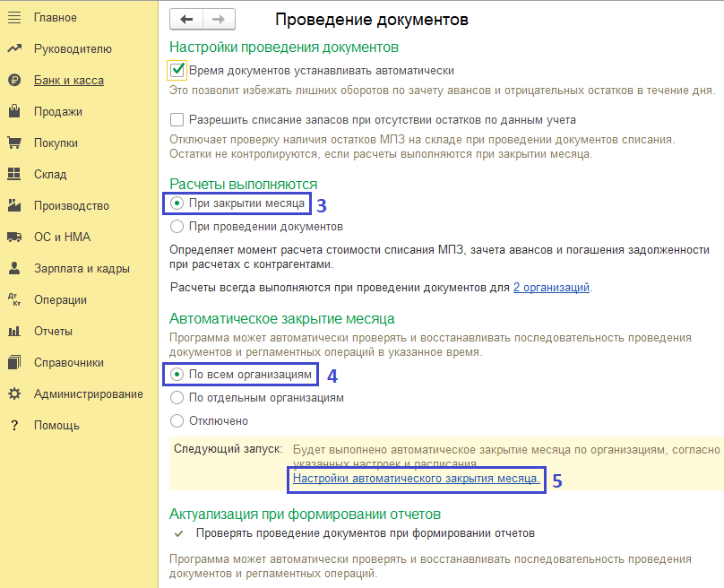Click the factory icon for Производство
This screenshot has height=588, width=724.
[x=14, y=206]
